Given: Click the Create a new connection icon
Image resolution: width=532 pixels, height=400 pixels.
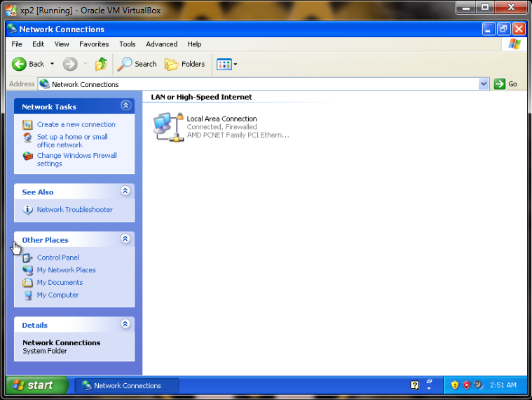Looking at the screenshot, I should [27, 125].
